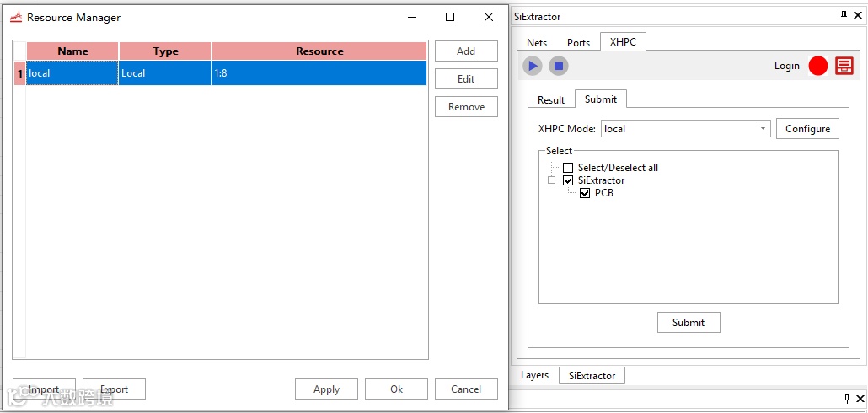This screenshot has width=868, height=413.
Task: Uncheck the SiExtractor checkbox
Action: 568,180
